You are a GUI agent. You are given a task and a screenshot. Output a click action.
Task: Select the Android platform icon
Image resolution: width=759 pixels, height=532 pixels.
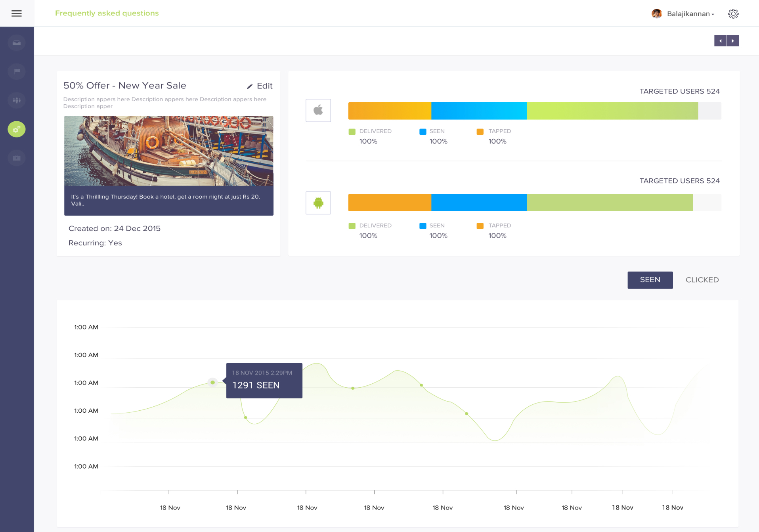point(318,203)
